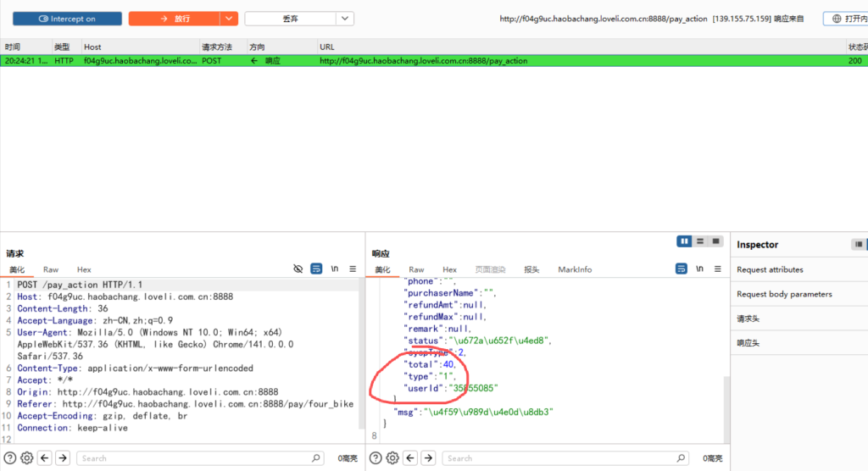868x471 pixels.
Task: Open the response panel hamburger menu
Action: pos(718,269)
